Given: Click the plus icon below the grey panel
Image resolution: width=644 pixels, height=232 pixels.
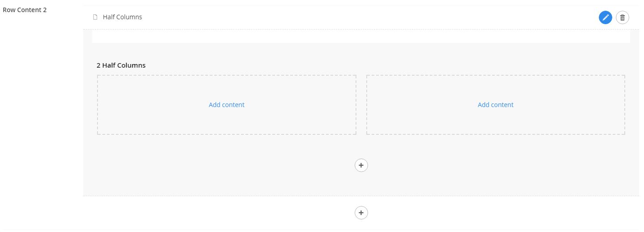Looking at the screenshot, I should [x=361, y=212].
